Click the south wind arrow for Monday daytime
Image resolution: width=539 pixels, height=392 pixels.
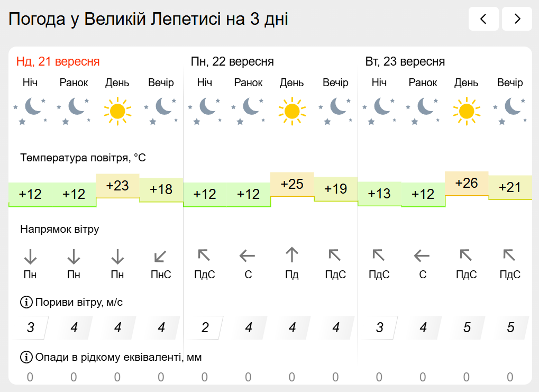pos(292,255)
